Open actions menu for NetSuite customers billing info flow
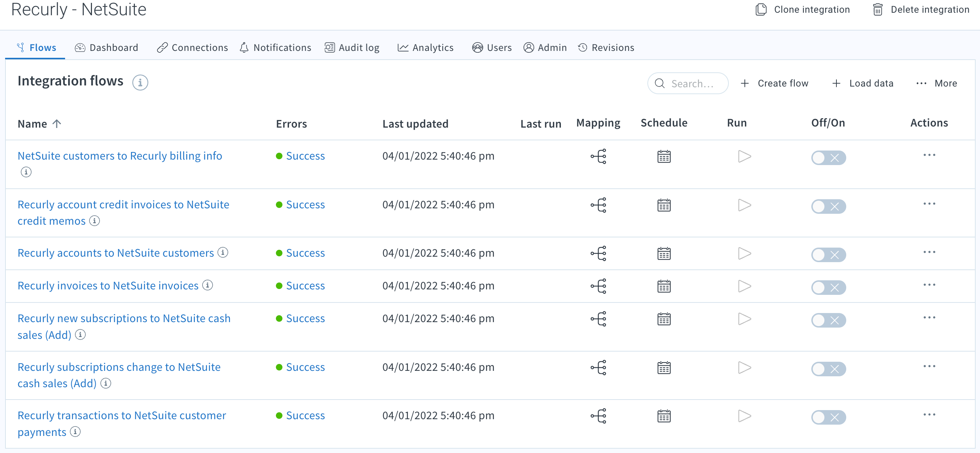Screen dimensions: 980x453 929,155
